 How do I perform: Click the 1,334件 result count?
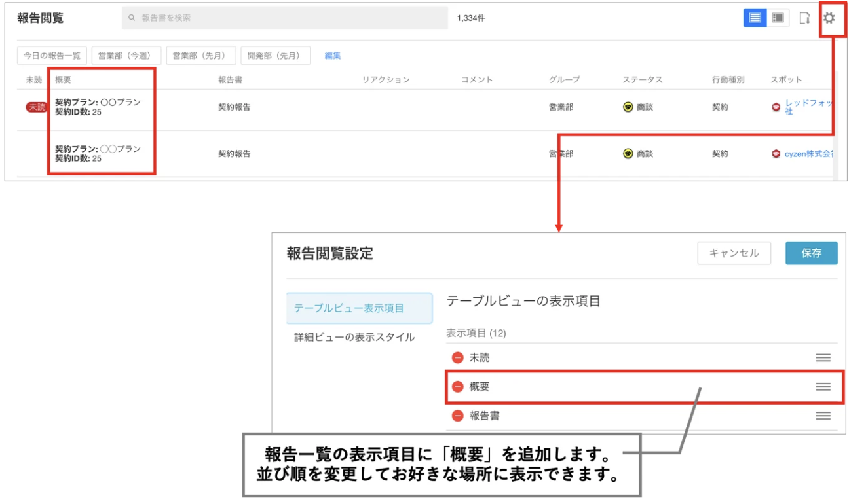[x=471, y=18]
